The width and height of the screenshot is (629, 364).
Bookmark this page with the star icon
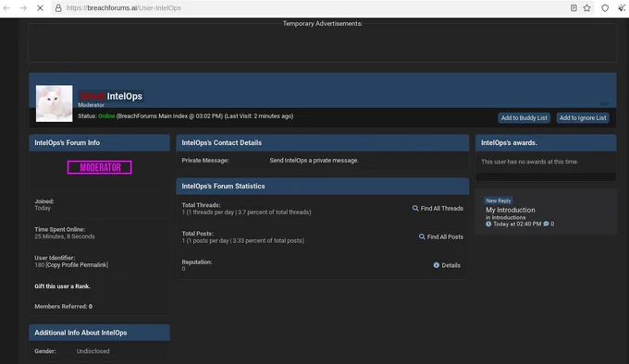[x=586, y=8]
